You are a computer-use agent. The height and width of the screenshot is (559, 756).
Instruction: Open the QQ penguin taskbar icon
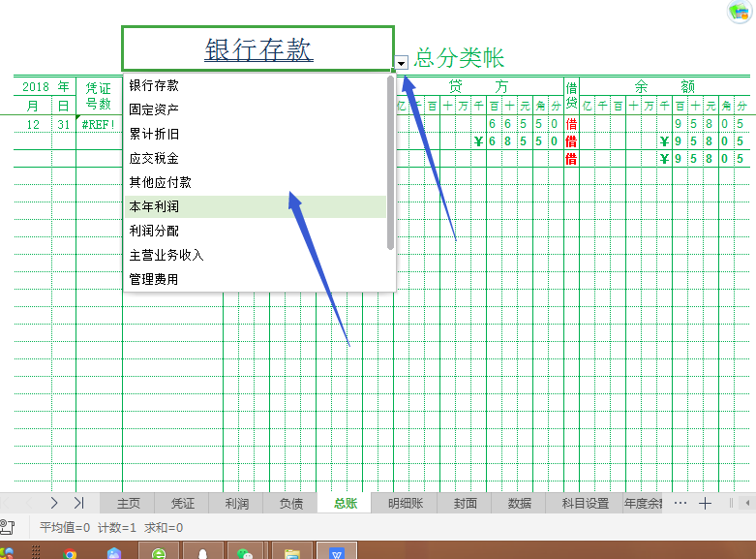[202, 552]
